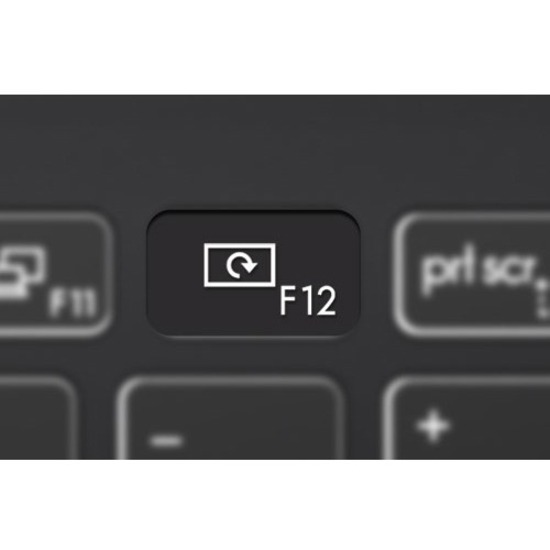The height and width of the screenshot is (550, 550).
Task: Click the dual-display icon on the F11 key
Action: tap(19, 272)
